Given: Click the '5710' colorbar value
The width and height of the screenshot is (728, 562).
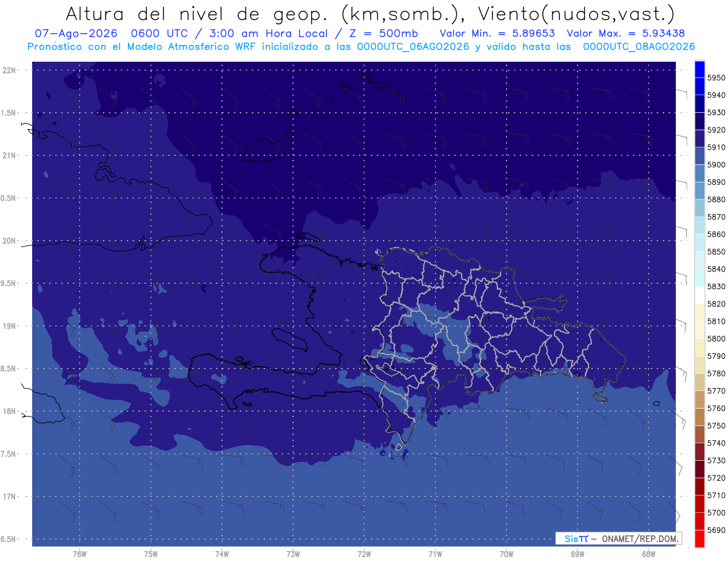Looking at the screenshot, I should (x=716, y=495).
